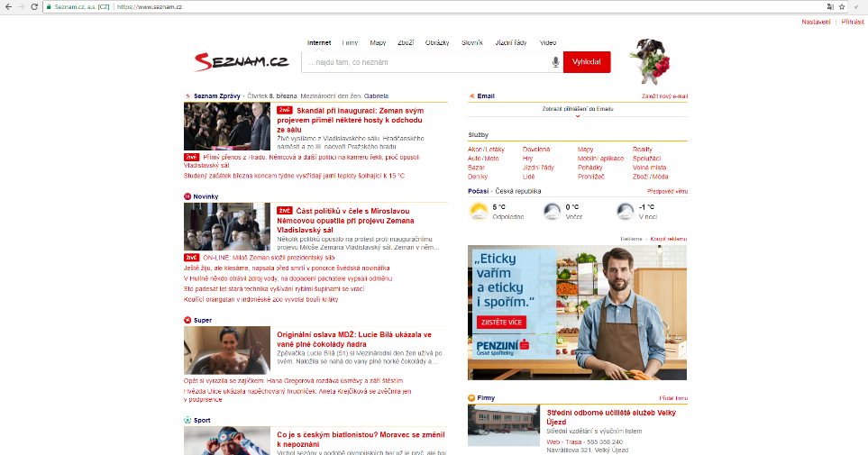The image size is (868, 455).
Task: Open Bazar service link
Action: point(476,168)
